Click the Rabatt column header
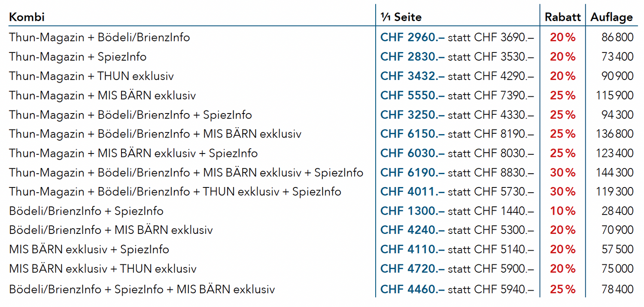Screen dimensions: 644x307 coord(562,17)
